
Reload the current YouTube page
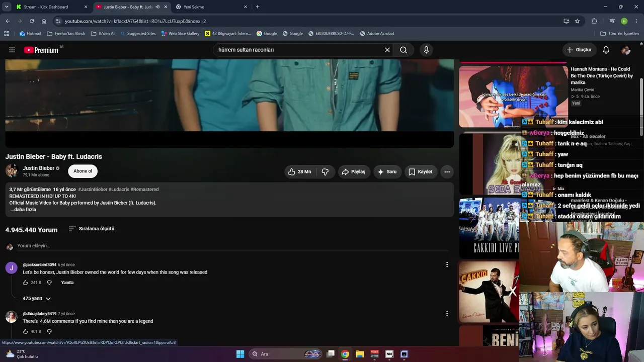pos(32,21)
